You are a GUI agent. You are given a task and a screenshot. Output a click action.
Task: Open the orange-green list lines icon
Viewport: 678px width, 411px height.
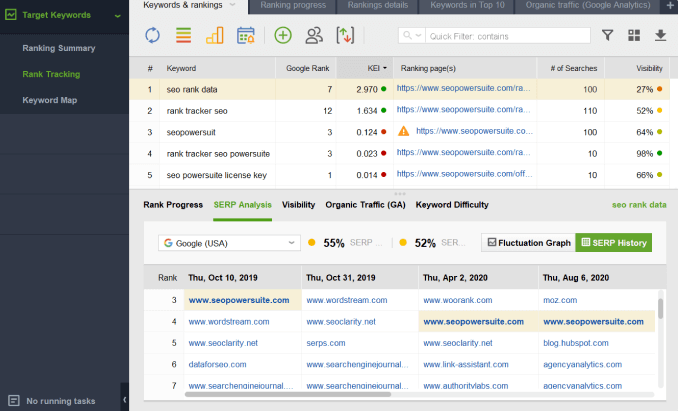[183, 35]
